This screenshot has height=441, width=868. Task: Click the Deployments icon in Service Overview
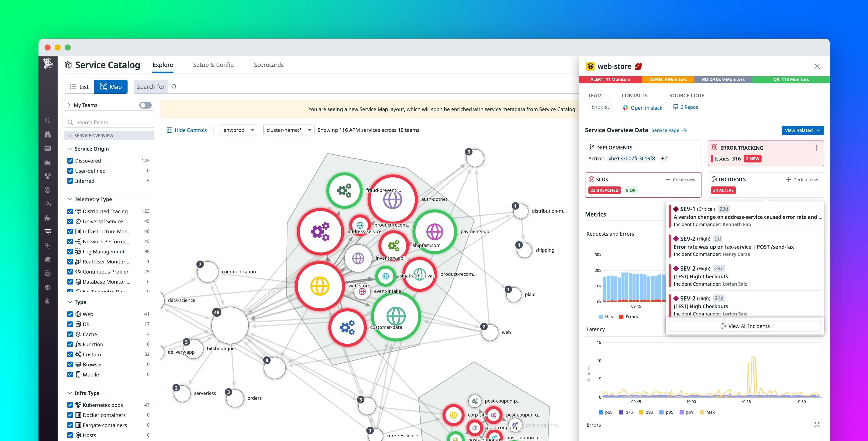pyautogui.click(x=591, y=147)
